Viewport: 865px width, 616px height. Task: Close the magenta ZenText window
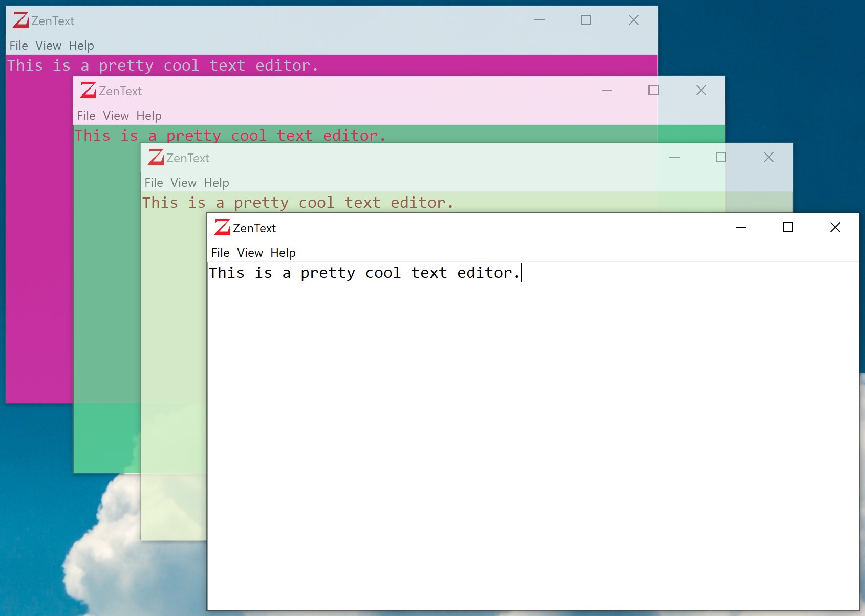pyautogui.click(x=633, y=20)
